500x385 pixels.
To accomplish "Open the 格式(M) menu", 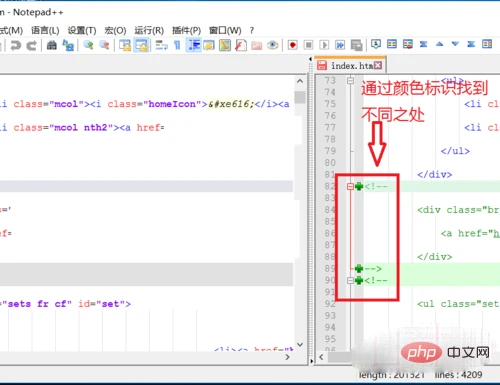I will tap(11, 30).
